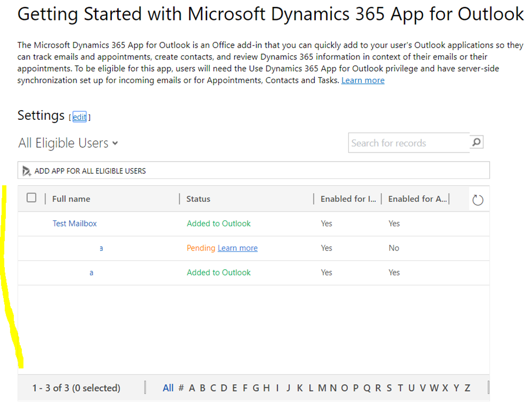Viewport: 532px width, 411px height.
Task: Filter names starting with F
Action: click(245, 388)
